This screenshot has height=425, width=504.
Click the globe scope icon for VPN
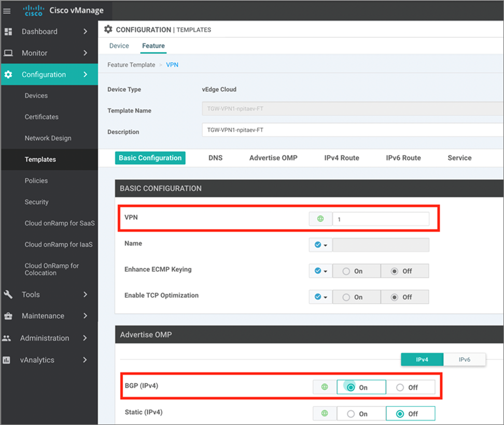[x=320, y=219]
